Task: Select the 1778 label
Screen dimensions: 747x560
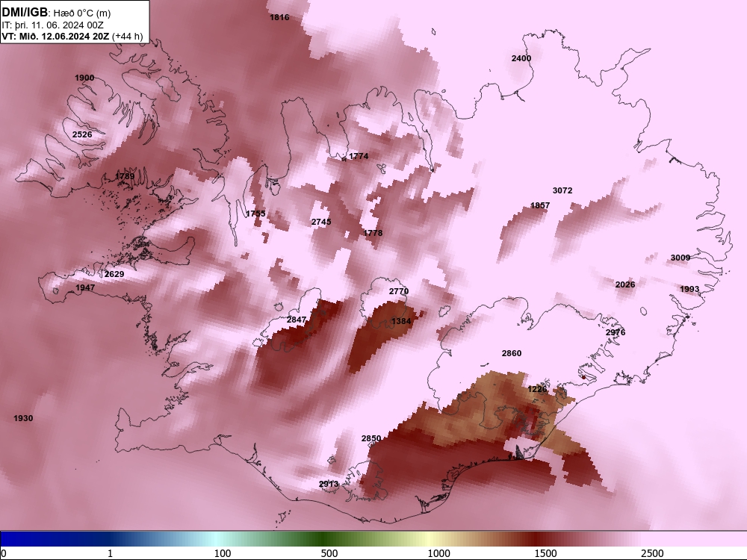Action: tap(373, 233)
